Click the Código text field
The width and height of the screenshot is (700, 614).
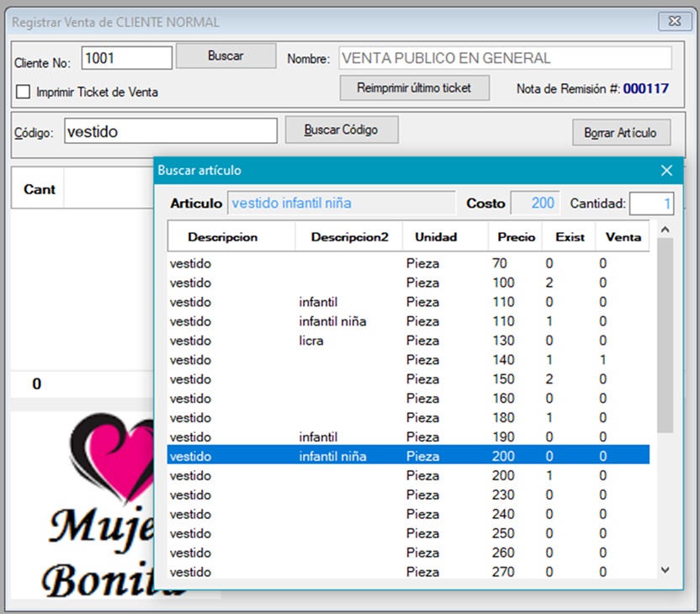point(170,131)
